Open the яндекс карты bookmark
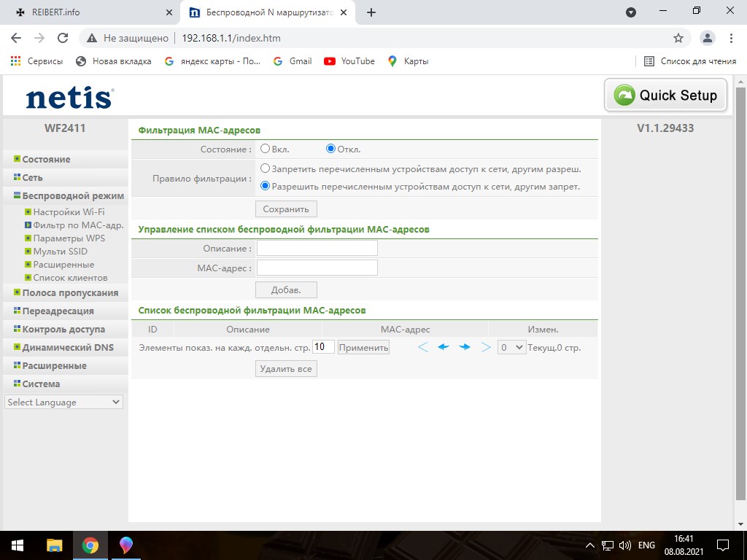 pos(212,61)
